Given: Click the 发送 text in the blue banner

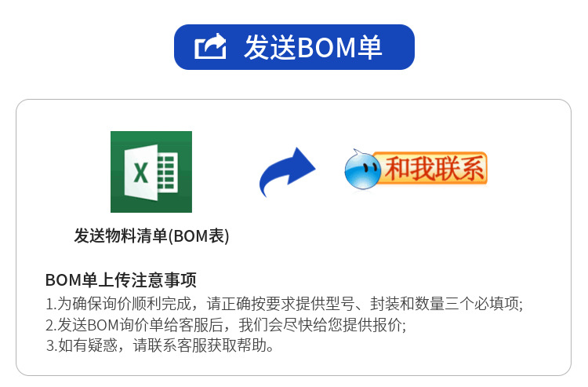Looking at the screenshot, I should click(x=270, y=47).
